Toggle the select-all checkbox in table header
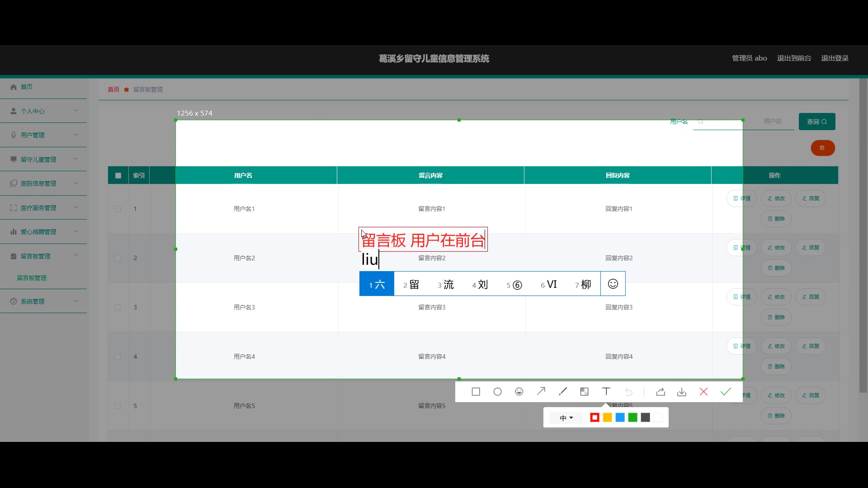The image size is (868, 488). pyautogui.click(x=118, y=175)
